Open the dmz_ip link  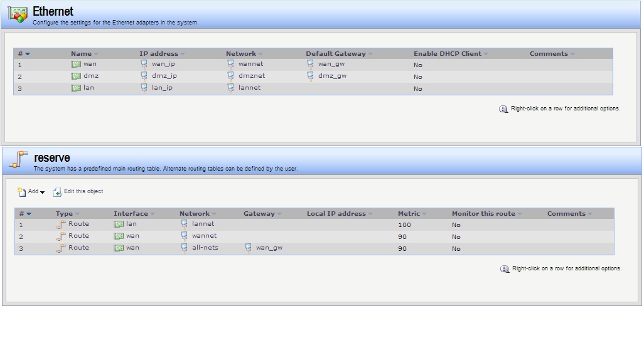coord(164,76)
